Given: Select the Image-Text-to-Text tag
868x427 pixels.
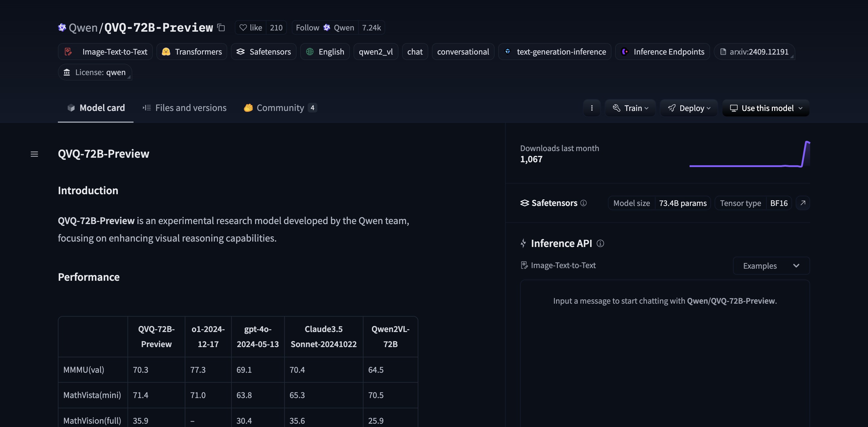Looking at the screenshot, I should click(x=105, y=52).
